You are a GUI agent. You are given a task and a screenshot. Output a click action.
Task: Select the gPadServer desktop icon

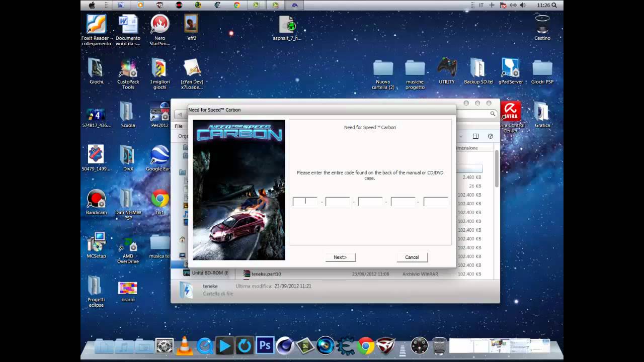point(510,71)
